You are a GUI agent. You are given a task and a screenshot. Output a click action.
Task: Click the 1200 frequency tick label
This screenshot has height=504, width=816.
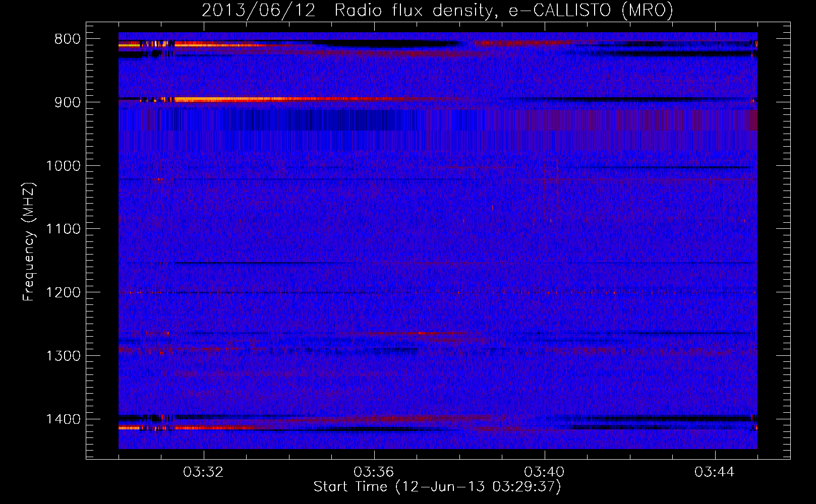click(x=64, y=293)
